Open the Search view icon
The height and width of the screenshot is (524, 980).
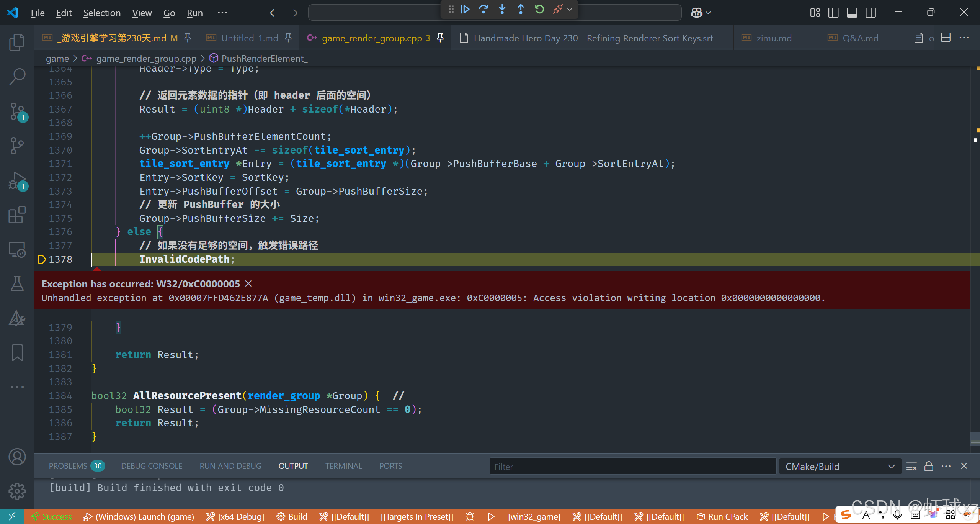pos(17,77)
